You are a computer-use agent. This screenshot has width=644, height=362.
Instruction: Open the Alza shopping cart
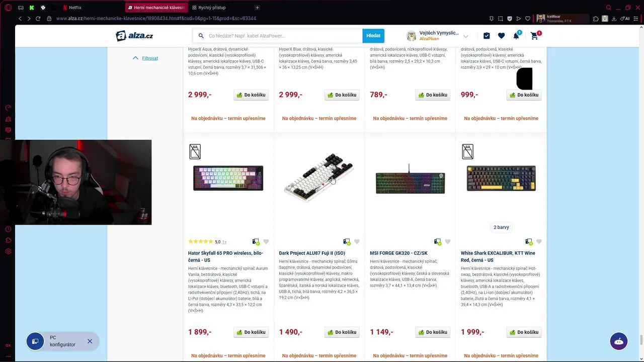[x=534, y=36]
